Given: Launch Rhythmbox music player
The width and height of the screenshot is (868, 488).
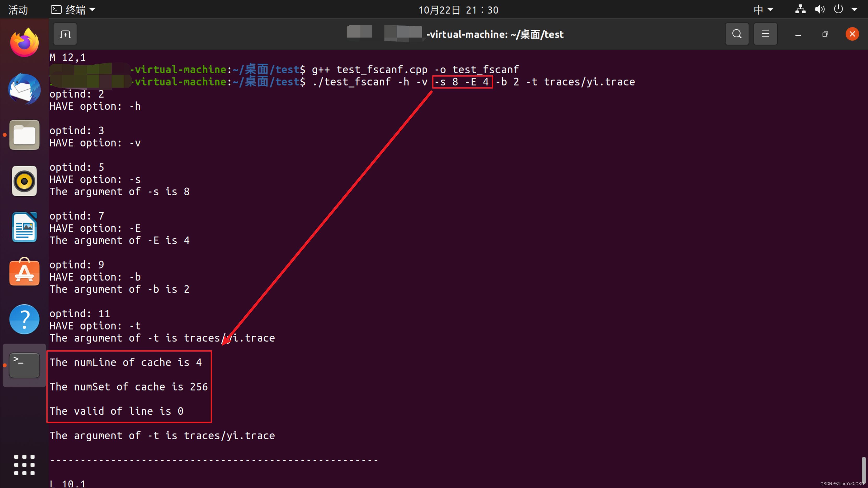Looking at the screenshot, I should coord(24,181).
